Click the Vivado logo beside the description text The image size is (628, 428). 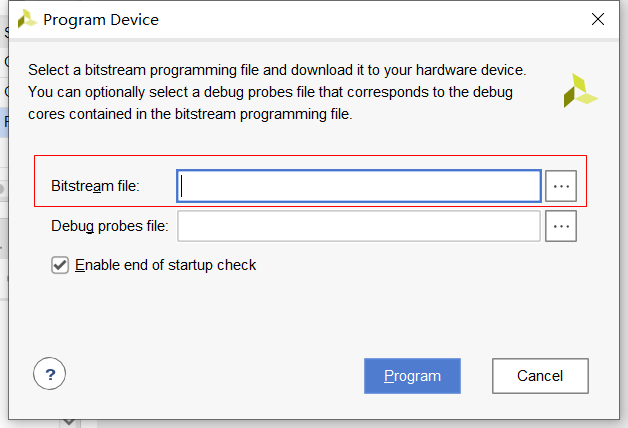[x=579, y=90]
